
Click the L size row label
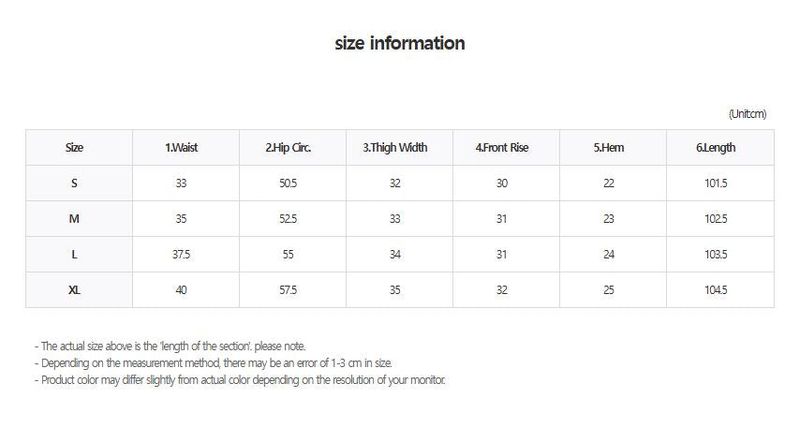coord(74,254)
